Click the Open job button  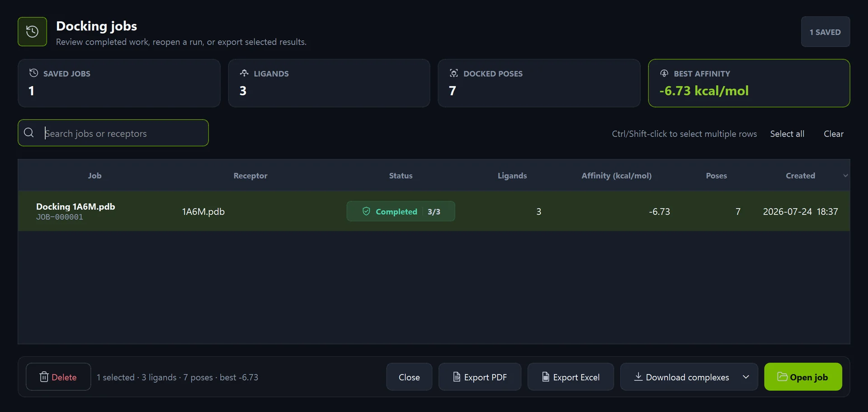click(803, 377)
